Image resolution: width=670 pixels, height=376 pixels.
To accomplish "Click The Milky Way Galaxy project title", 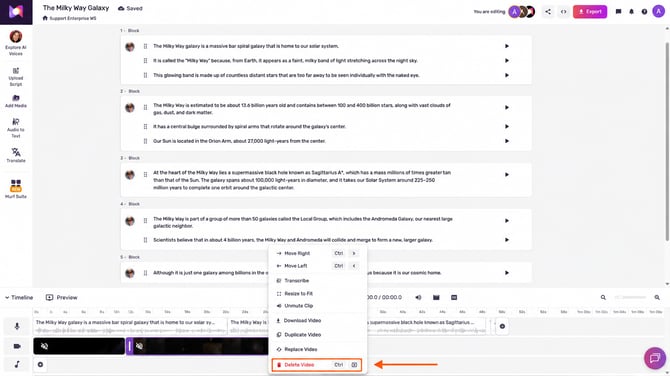I will point(76,8).
